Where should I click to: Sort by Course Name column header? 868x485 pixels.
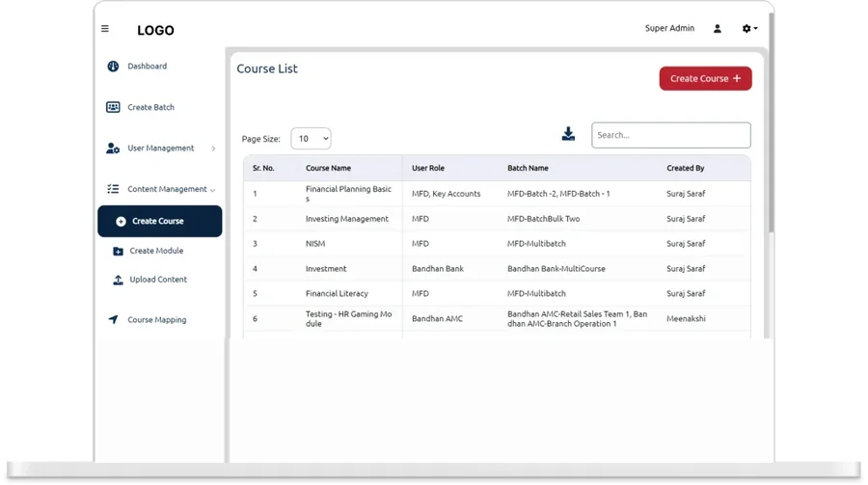click(x=328, y=169)
